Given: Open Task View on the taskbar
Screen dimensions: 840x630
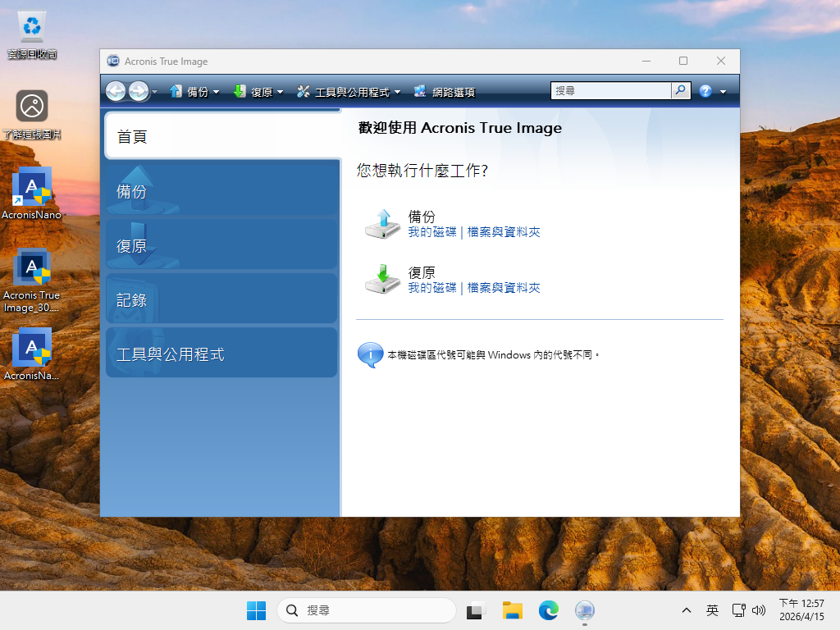Looking at the screenshot, I should coord(475,610).
